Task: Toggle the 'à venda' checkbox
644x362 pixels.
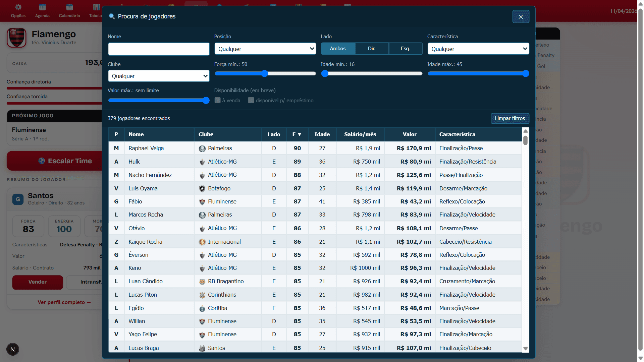Action: coord(218,100)
